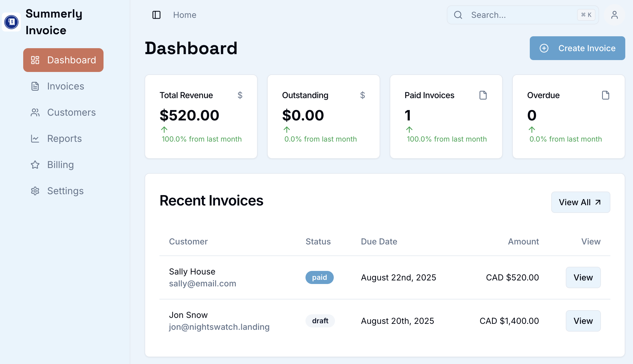Open View All recent invoices
The image size is (633, 364).
click(x=580, y=202)
